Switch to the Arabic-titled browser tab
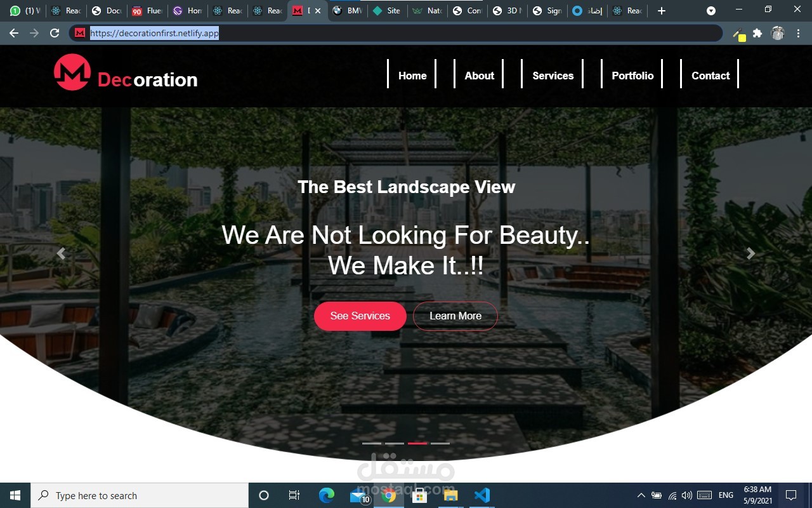 (x=588, y=11)
